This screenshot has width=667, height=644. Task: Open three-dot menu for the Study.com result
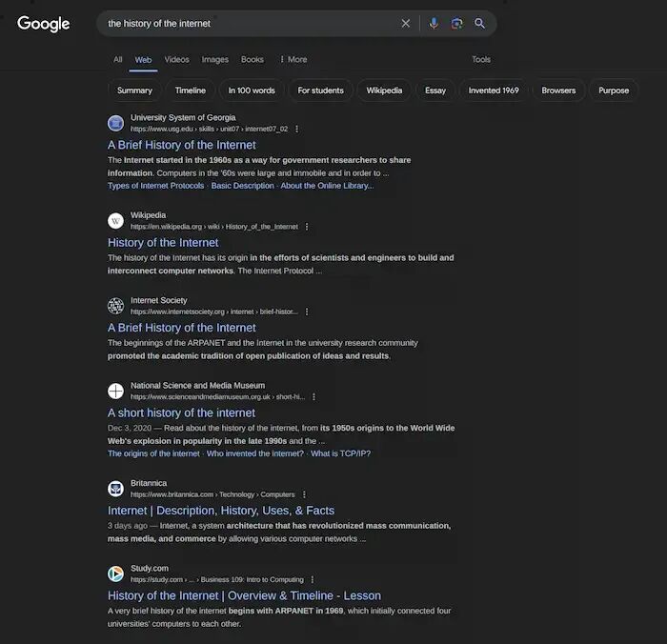point(313,580)
